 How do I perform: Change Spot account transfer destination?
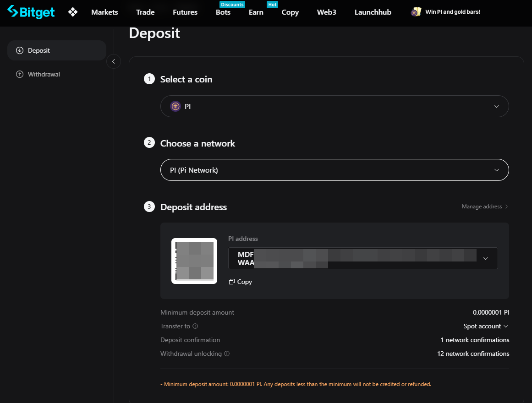click(x=486, y=326)
